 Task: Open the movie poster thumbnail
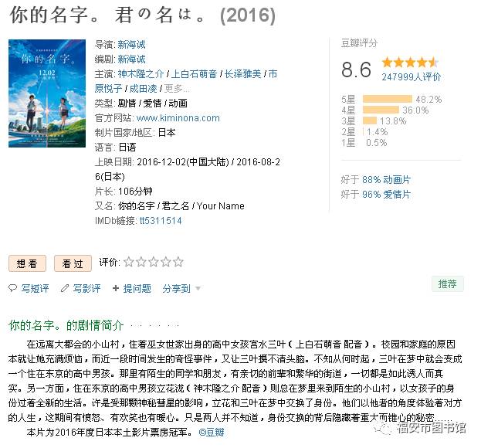[x=47, y=93]
